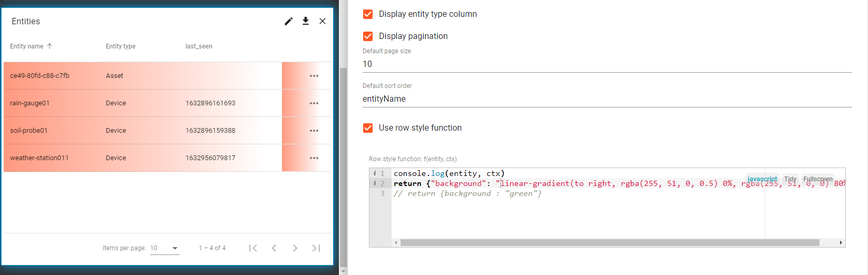The image size is (868, 275).
Task: Click last_seen value 1632896161693
Action: [x=210, y=103]
